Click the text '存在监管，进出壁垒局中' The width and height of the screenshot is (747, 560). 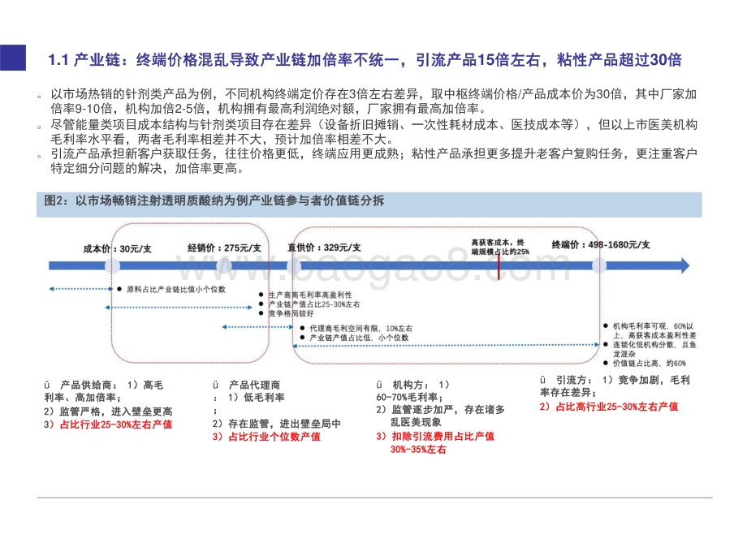pos(284,424)
